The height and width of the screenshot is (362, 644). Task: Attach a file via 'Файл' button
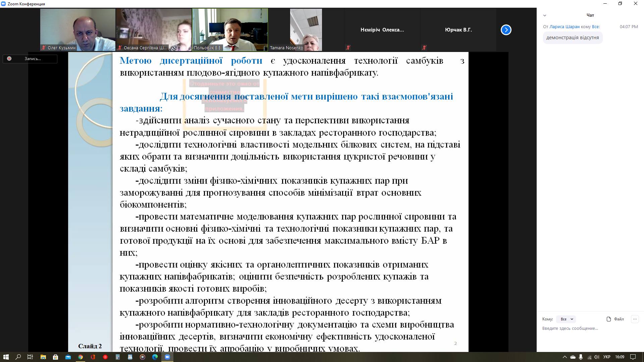615,319
